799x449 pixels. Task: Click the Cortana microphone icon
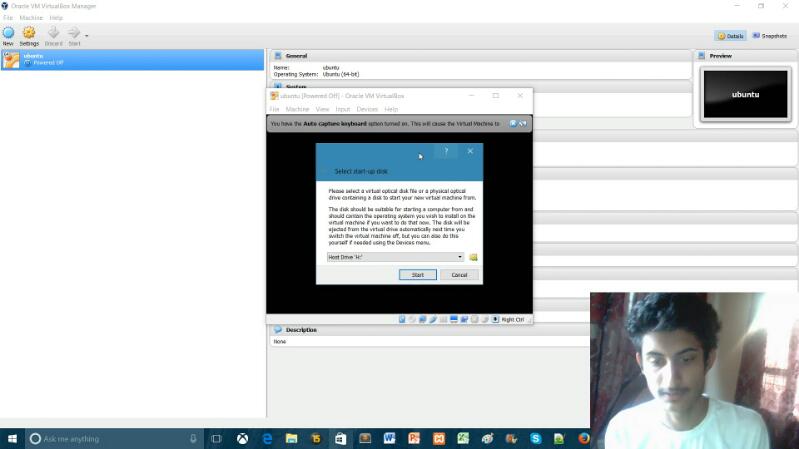(x=193, y=439)
